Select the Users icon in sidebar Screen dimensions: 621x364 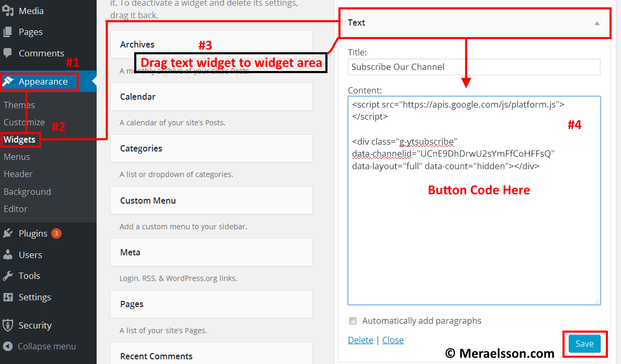pyautogui.click(x=7, y=254)
